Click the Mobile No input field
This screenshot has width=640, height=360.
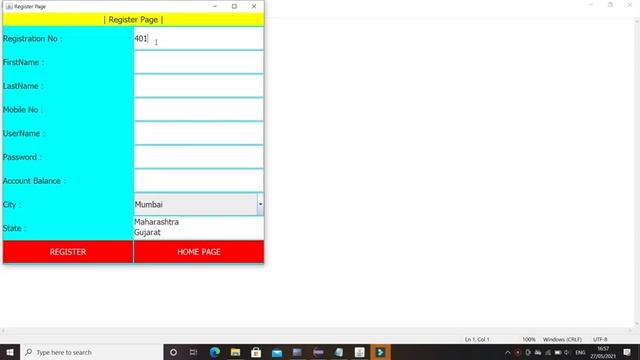[199, 110]
